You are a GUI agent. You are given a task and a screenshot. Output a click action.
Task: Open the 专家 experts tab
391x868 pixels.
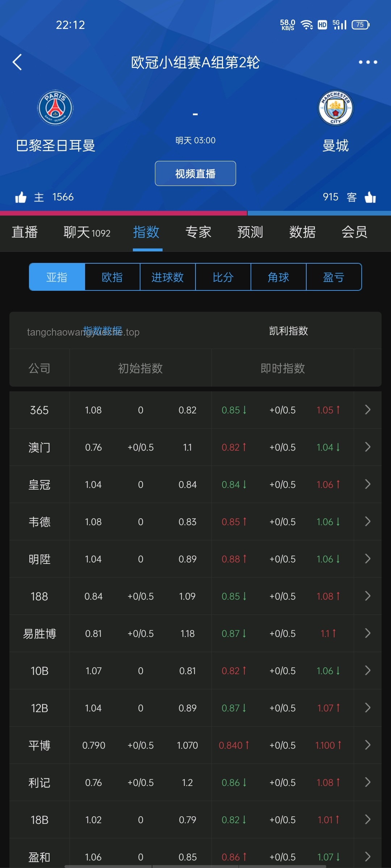[x=198, y=232]
